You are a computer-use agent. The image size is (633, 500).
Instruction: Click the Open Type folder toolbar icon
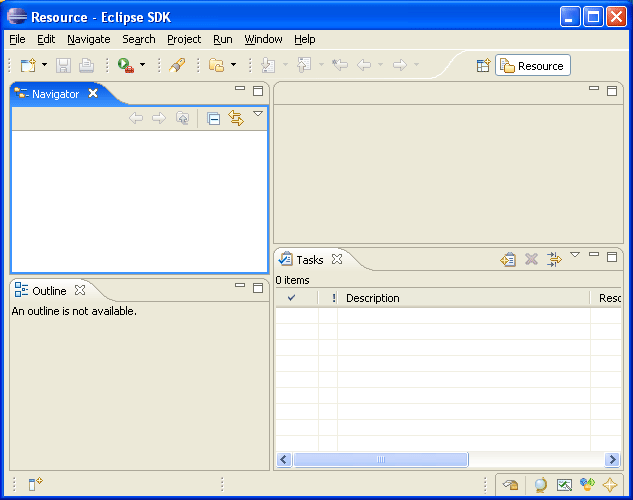pyautogui.click(x=216, y=65)
